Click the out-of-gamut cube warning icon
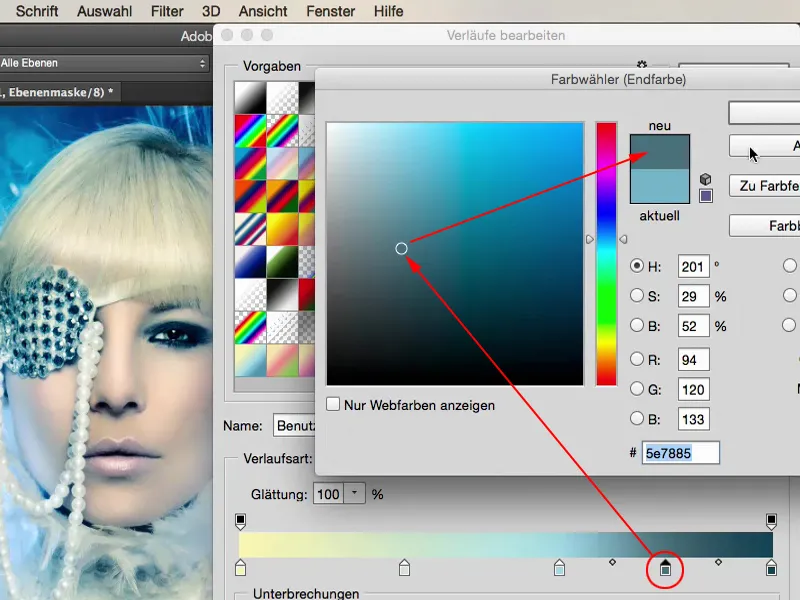Screen dimensions: 800x600 click(706, 179)
